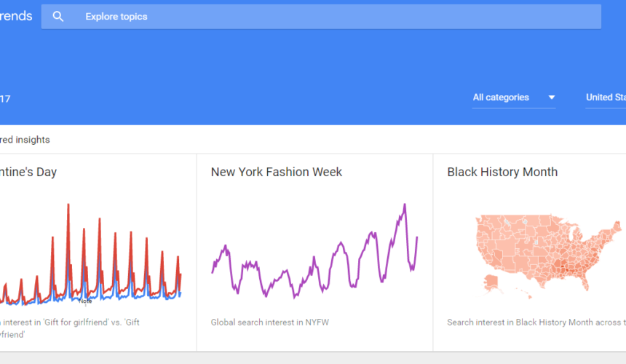Open the Valentine's Day card title
Viewport: 626px width, 364px height.
[x=28, y=172]
